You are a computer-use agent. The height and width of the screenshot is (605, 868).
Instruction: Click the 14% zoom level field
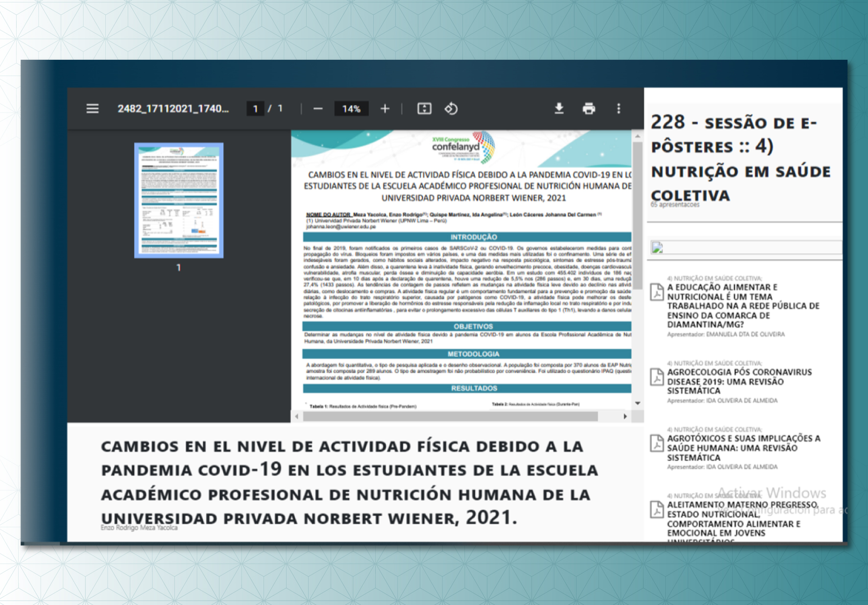[351, 108]
